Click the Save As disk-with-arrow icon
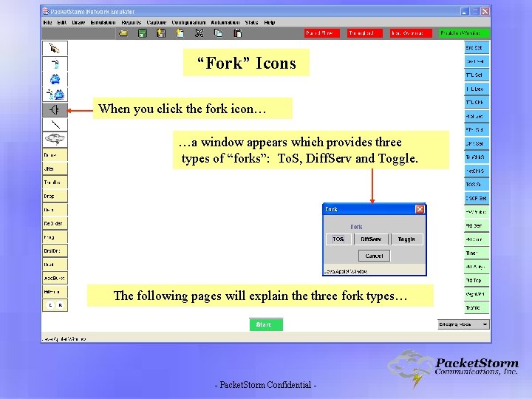This screenshot has width=532, height=399. tap(161, 33)
